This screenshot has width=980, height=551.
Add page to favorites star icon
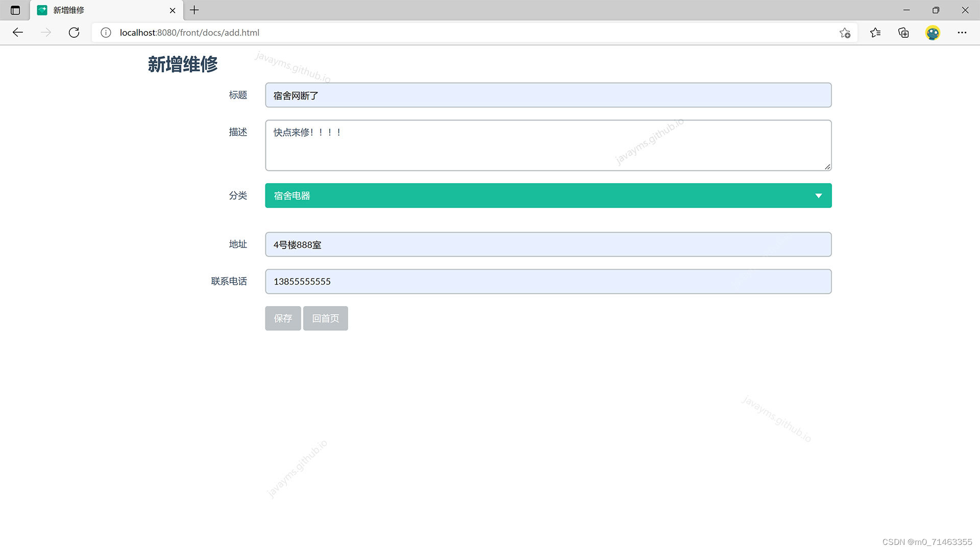(845, 33)
